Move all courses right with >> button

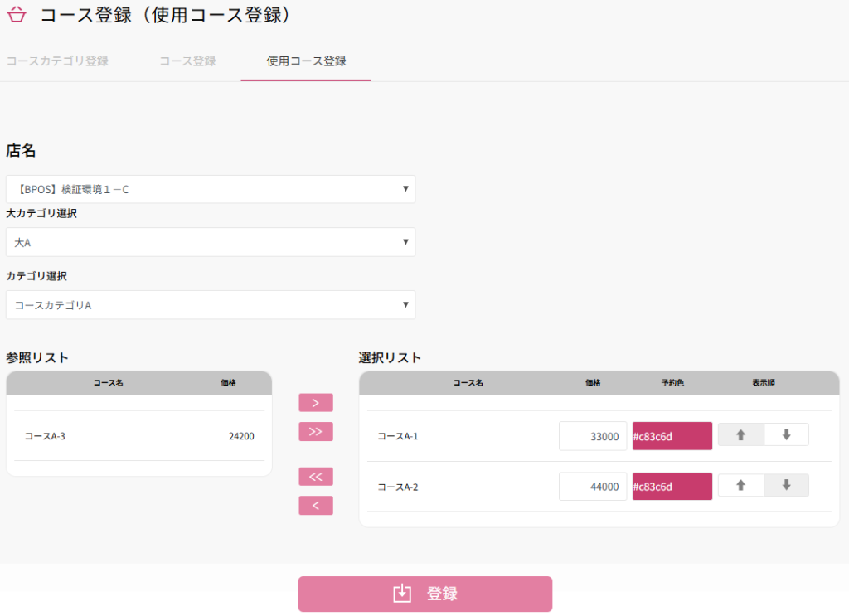tap(315, 432)
